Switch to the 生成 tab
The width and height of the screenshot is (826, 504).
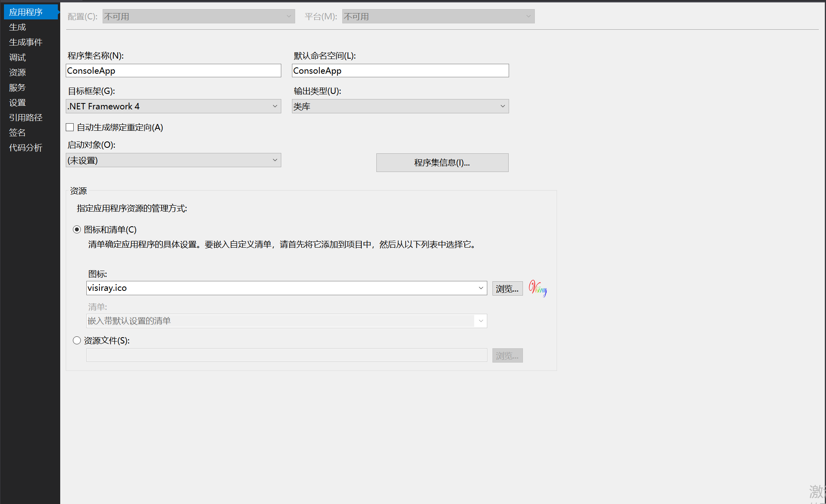tap(17, 27)
